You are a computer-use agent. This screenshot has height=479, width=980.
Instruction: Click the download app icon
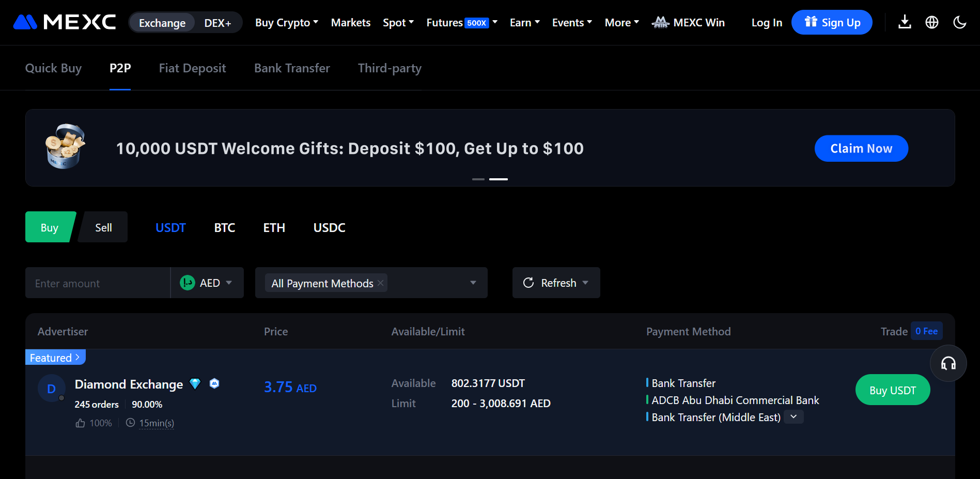tap(905, 22)
